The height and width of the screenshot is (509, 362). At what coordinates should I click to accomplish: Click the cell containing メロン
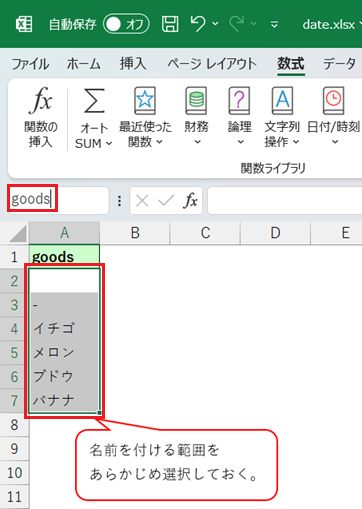tap(65, 353)
